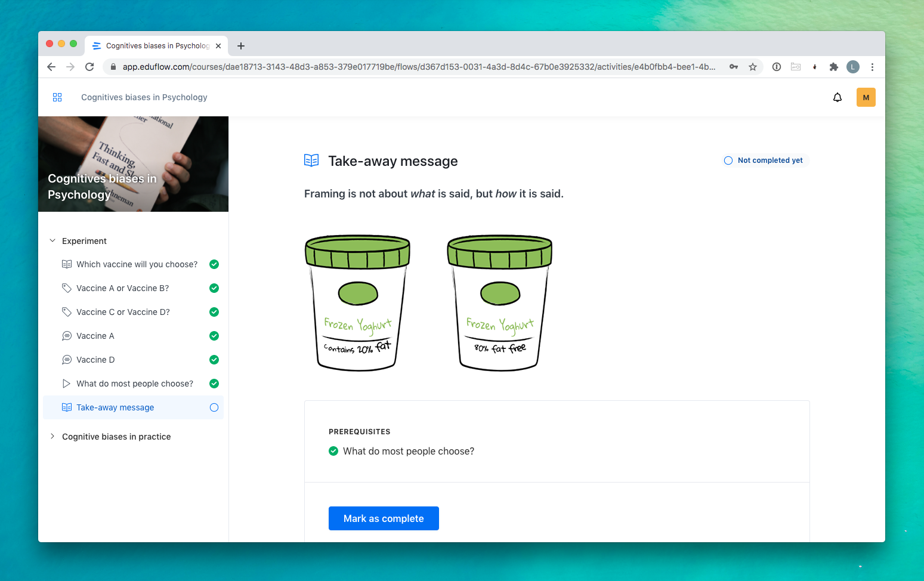This screenshot has width=924, height=581.
Task: Click the discussion icon for Vaccine D
Action: tap(67, 360)
